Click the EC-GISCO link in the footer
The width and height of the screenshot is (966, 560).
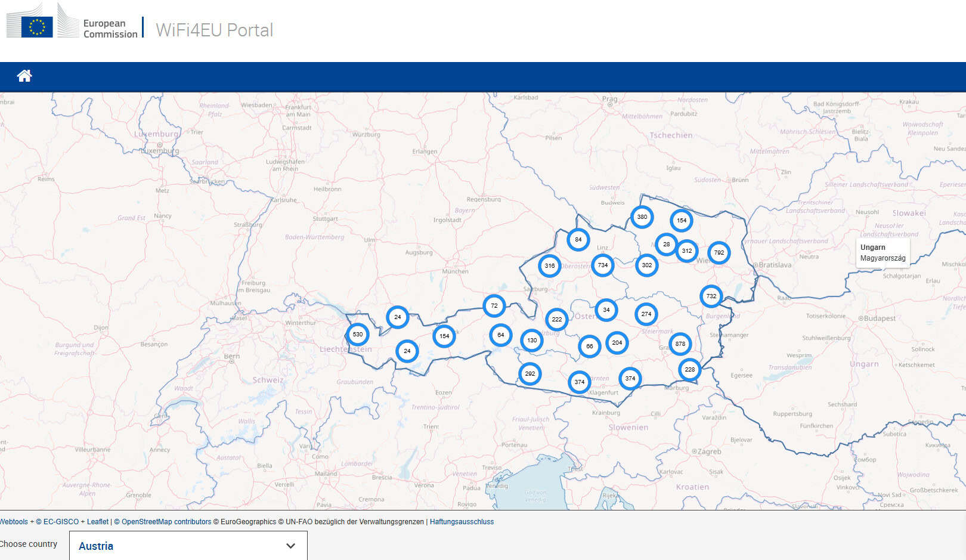[61, 521]
